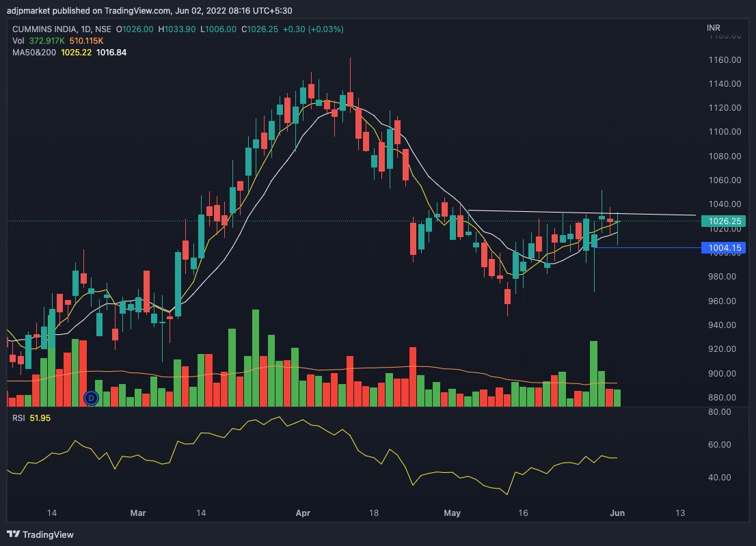The width and height of the screenshot is (756, 546).
Task: Click the 1160.00 price axis label
Action: [725, 59]
